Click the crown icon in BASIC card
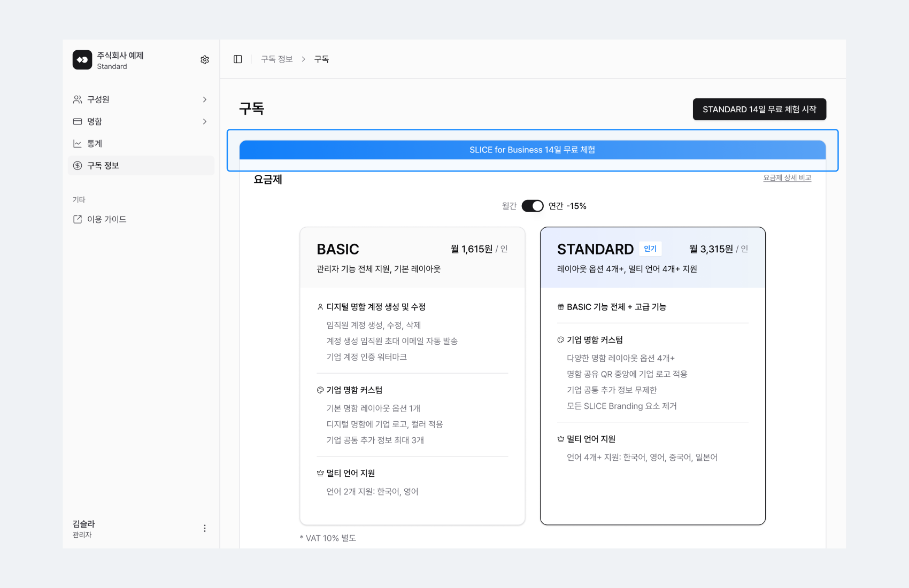This screenshot has width=909, height=588. click(x=320, y=473)
